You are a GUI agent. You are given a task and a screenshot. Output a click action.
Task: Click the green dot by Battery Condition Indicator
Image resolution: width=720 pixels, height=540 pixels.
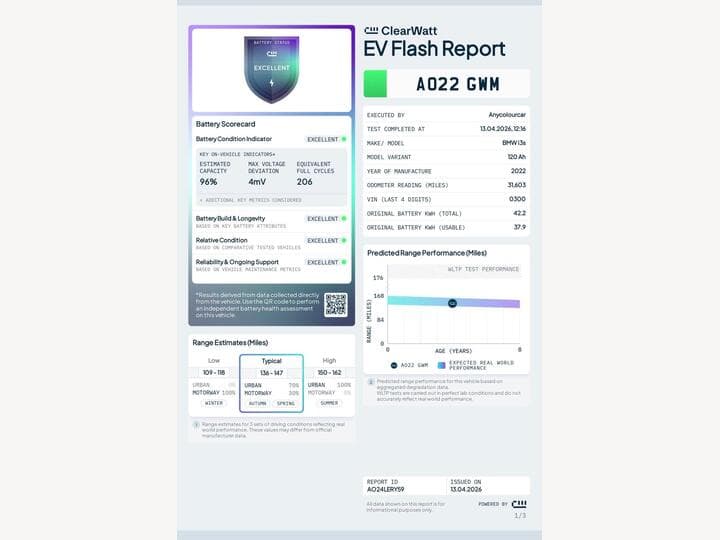pyautogui.click(x=344, y=139)
